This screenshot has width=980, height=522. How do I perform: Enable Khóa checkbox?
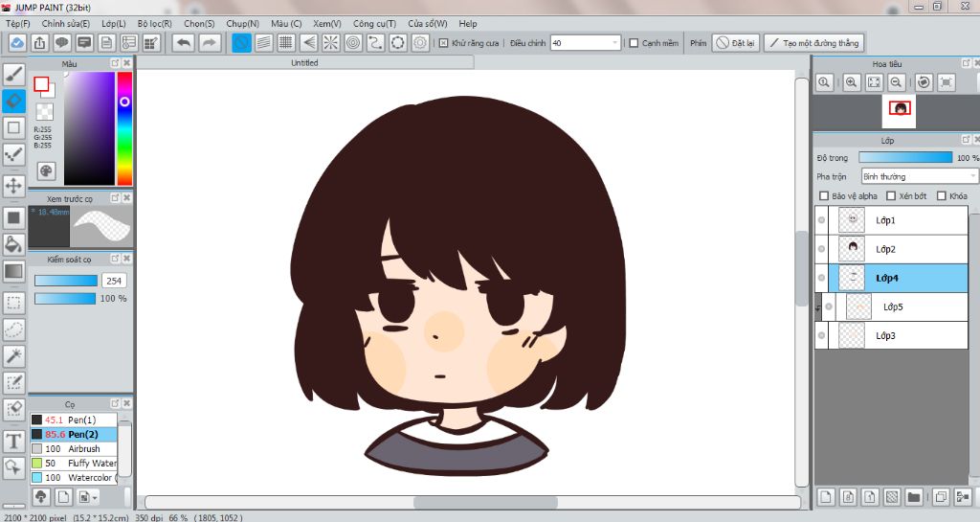click(x=942, y=195)
